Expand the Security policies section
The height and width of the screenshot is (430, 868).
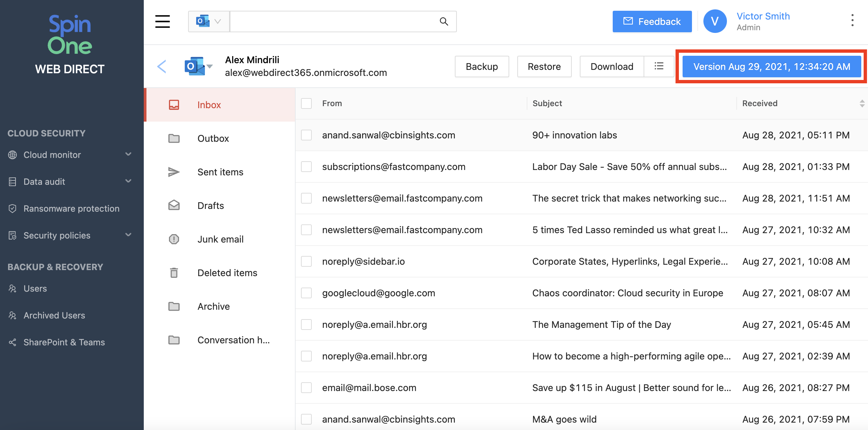pyautogui.click(x=128, y=235)
